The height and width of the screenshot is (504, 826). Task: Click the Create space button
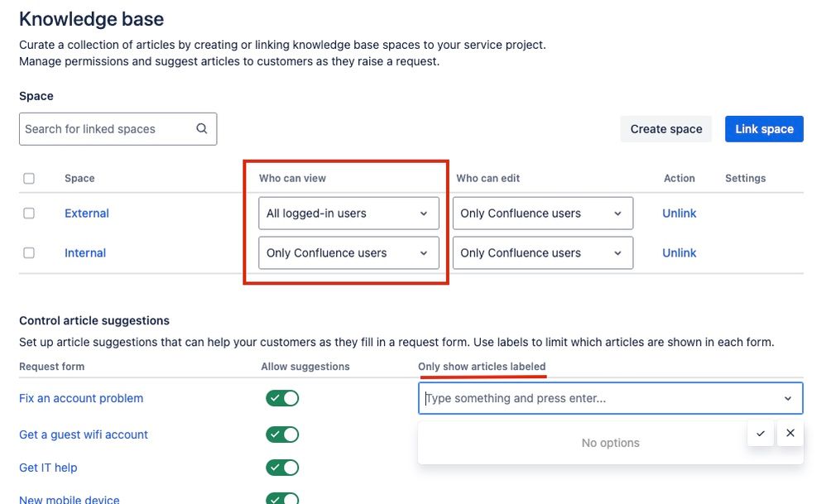tap(666, 129)
